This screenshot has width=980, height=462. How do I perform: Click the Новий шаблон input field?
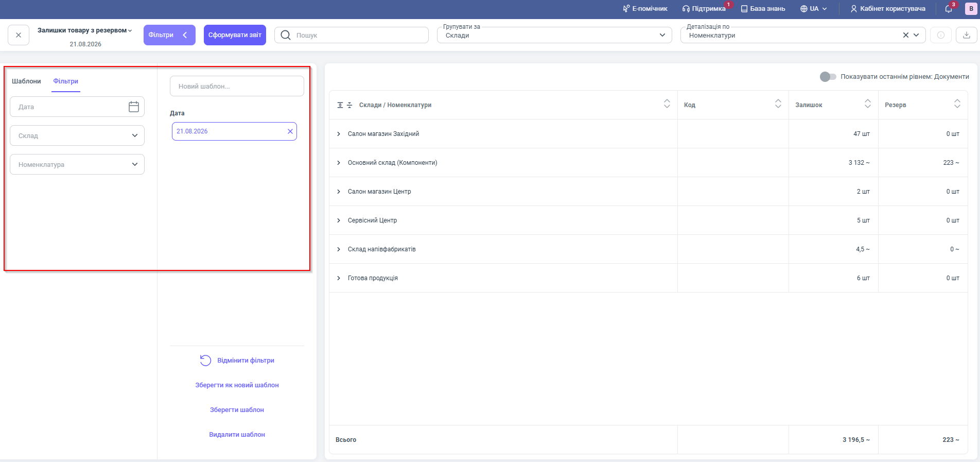pyautogui.click(x=237, y=86)
